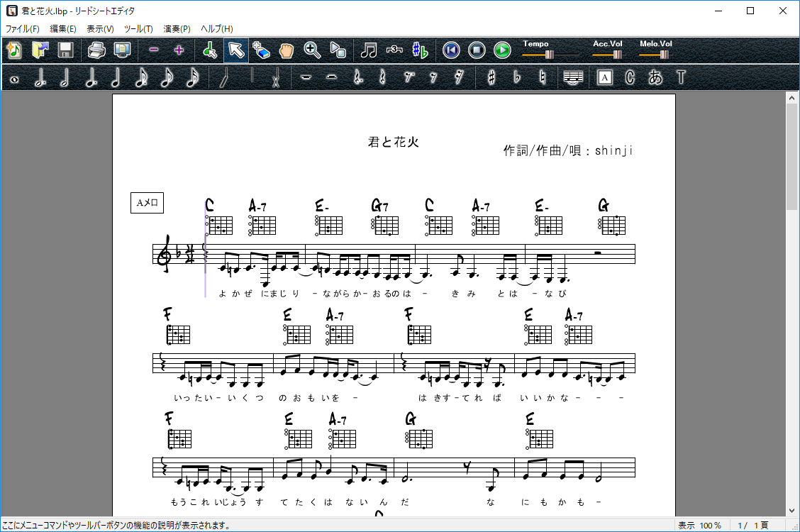Select the sixteenth rest
The height and width of the screenshot is (532, 800).
(x=459, y=78)
